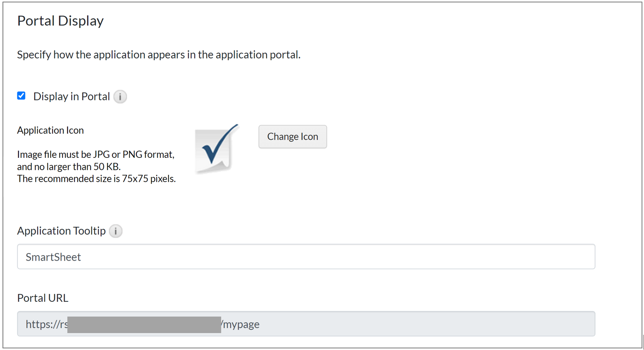Click the Application Tooltip label
The image size is (644, 350).
pos(61,231)
